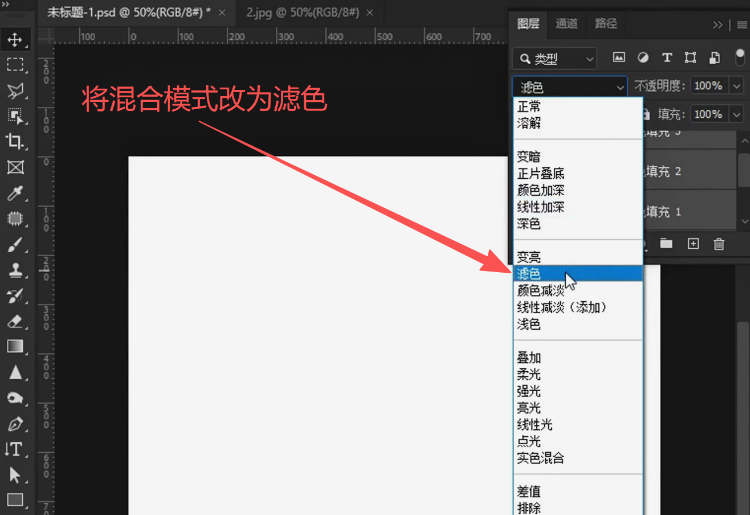Open the 类型 filter dropdown

[555, 59]
